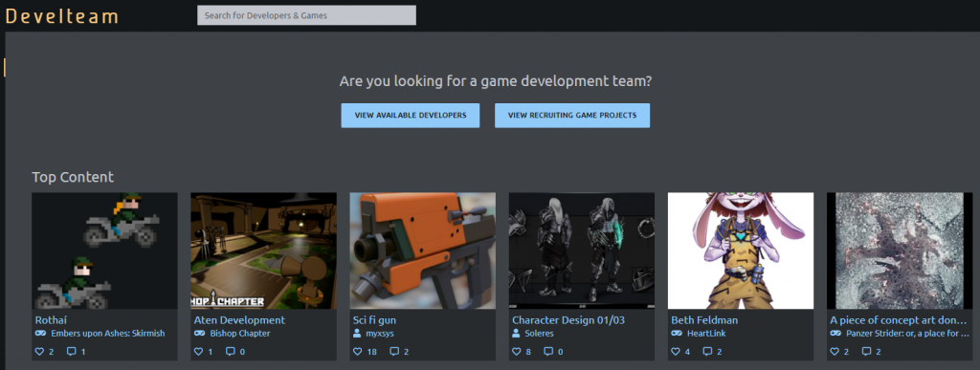Focus the Search for Developers & Games field
This screenshot has height=370, width=980.
pos(306,15)
